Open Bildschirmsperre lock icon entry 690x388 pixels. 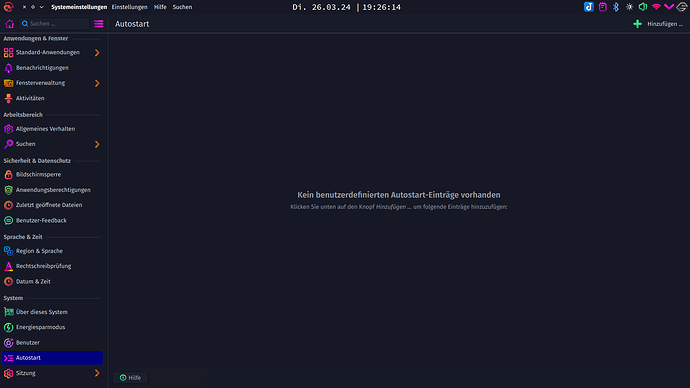point(8,175)
